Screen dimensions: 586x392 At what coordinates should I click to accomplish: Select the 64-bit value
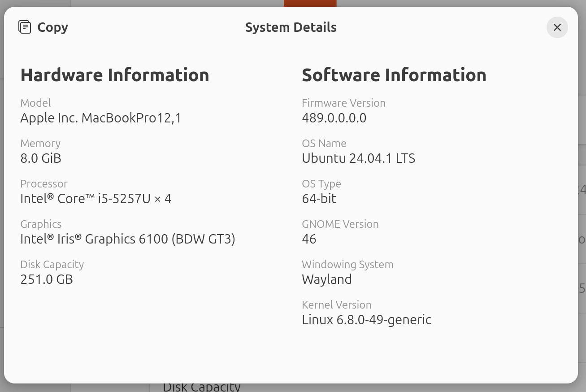pos(319,199)
